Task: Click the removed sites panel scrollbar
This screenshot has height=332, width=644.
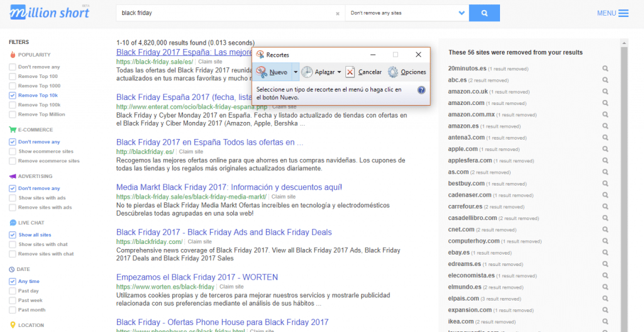Action: click(625, 189)
